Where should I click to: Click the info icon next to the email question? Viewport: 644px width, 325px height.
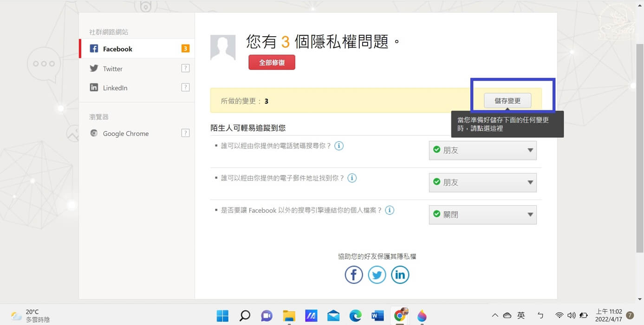pos(352,178)
